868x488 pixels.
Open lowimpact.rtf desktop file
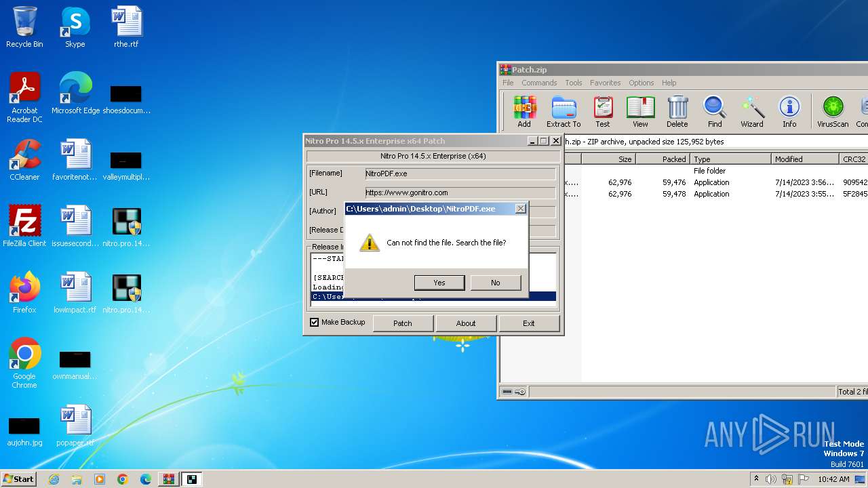pos(75,293)
